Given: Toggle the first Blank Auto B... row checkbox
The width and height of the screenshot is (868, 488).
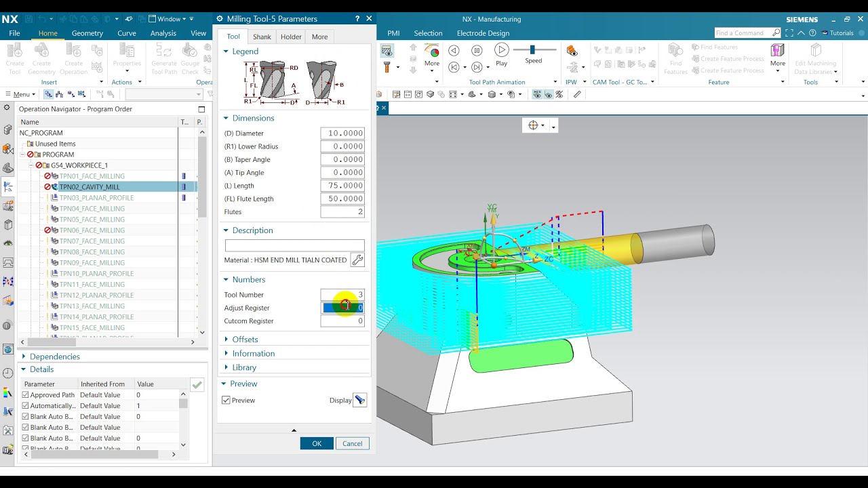Looking at the screenshot, I should (x=26, y=417).
